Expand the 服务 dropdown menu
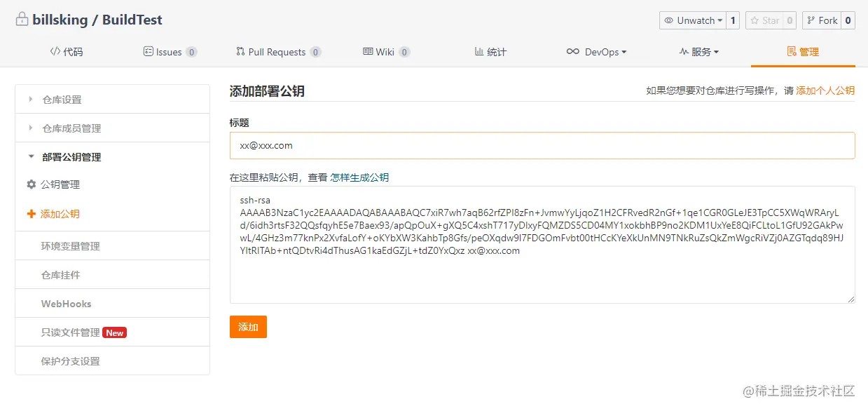The image size is (868, 411). click(x=699, y=52)
